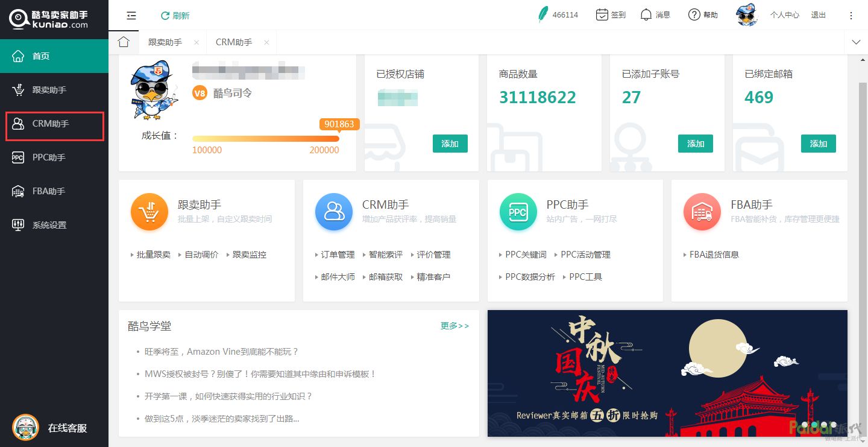Close the CRM助手 tab
The height and width of the screenshot is (447, 868).
pos(266,43)
